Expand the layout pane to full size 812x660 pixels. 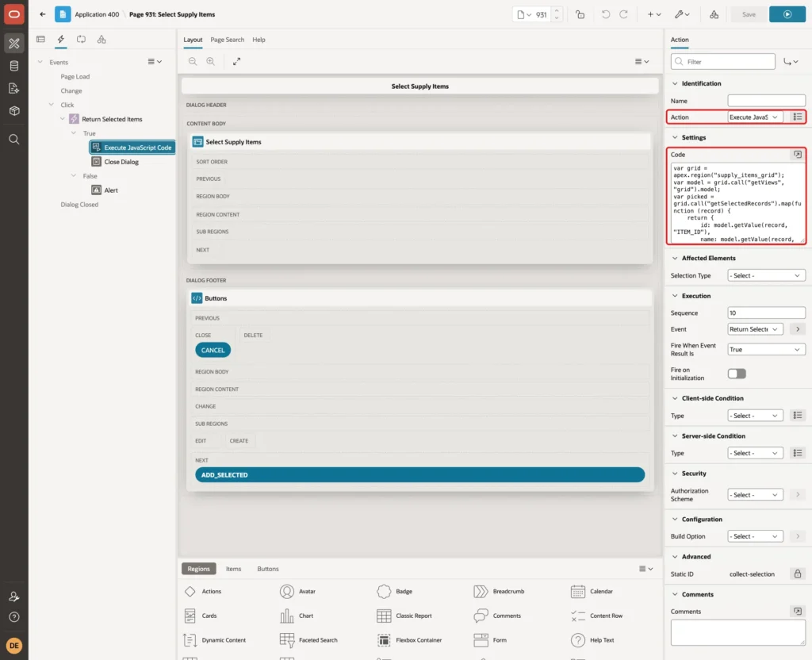[236, 61]
